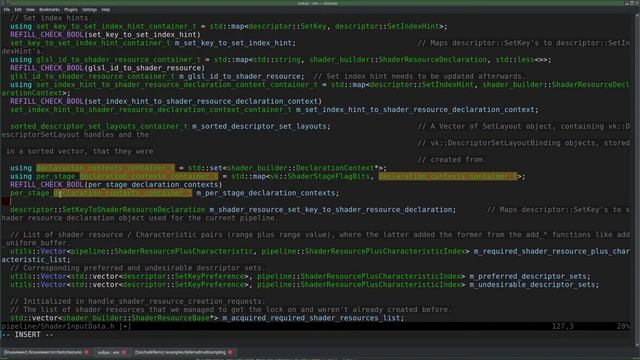Image resolution: width=640 pixels, height=360 pixels.
Task: Click the '-- INSERT --' mode indicator
Action: (x=27, y=335)
